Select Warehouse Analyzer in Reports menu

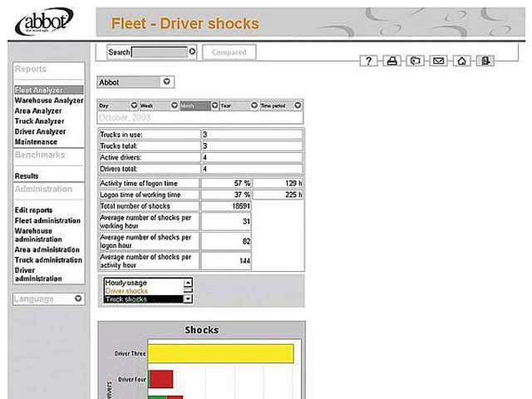coord(49,101)
